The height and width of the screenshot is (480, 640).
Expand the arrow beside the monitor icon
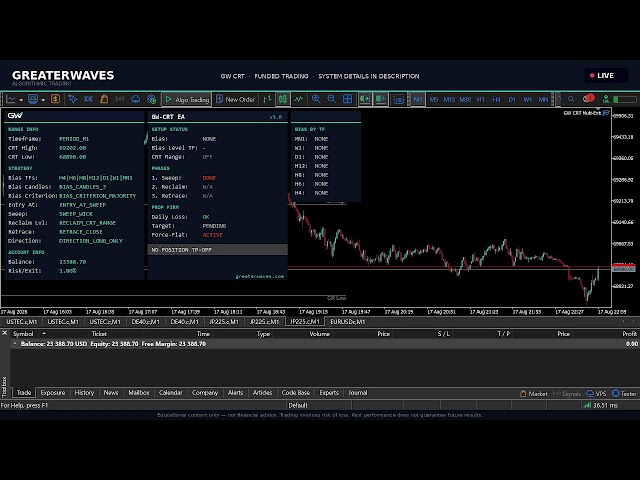[x=43, y=100]
